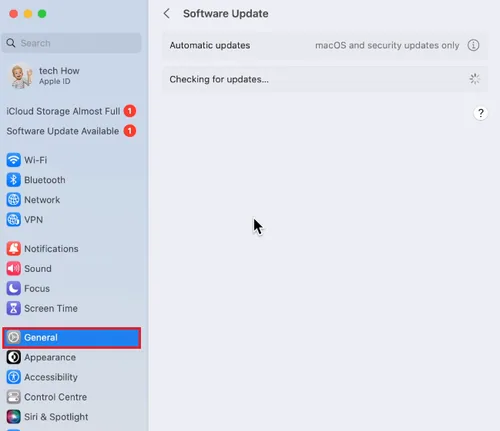Click the Wi-Fi sidebar icon

coord(13,160)
